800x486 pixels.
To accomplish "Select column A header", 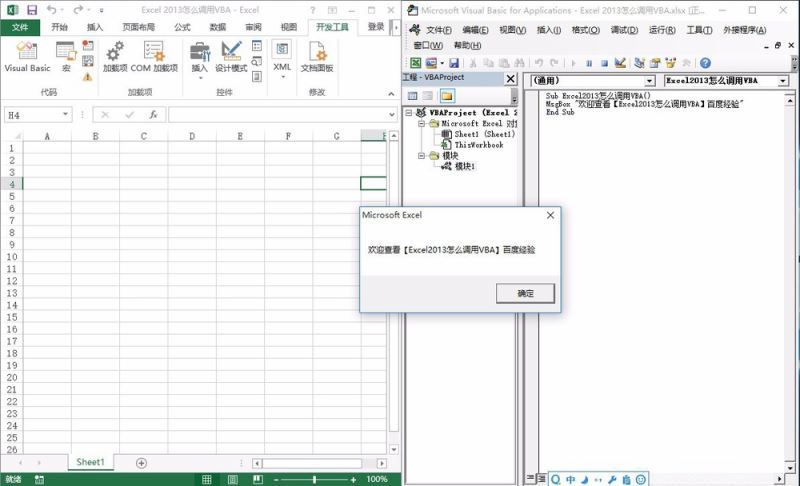I will (47, 136).
